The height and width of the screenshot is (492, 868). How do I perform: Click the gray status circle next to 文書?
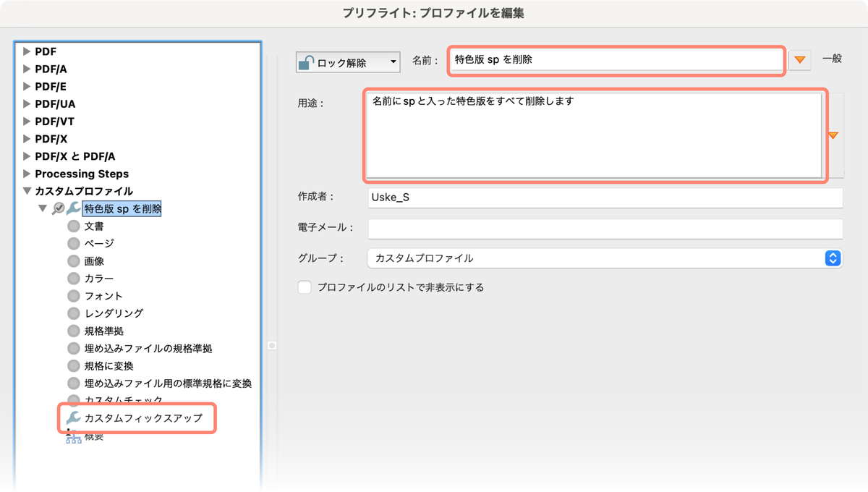click(73, 226)
